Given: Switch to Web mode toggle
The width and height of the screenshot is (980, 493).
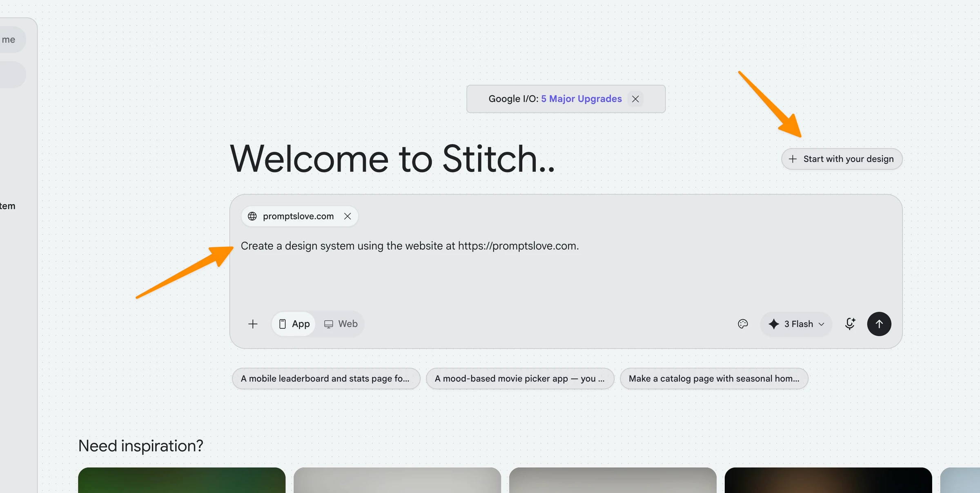Looking at the screenshot, I should (x=341, y=324).
